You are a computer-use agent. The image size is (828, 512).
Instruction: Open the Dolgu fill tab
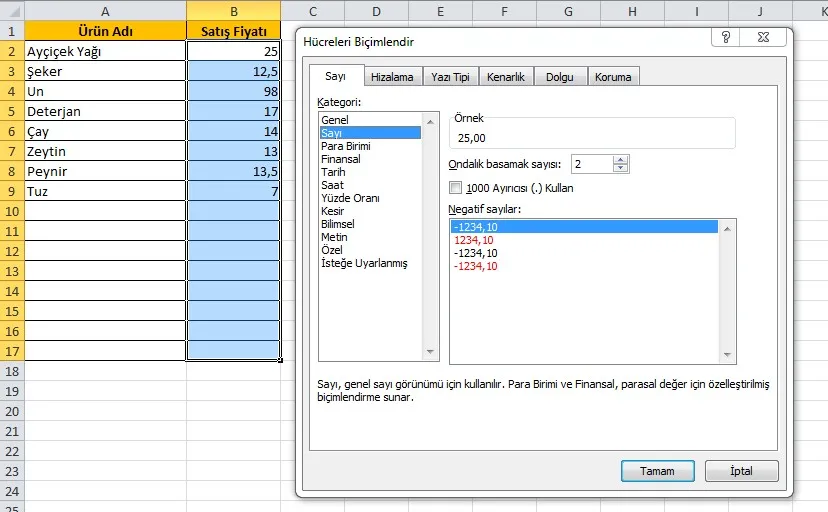point(560,77)
